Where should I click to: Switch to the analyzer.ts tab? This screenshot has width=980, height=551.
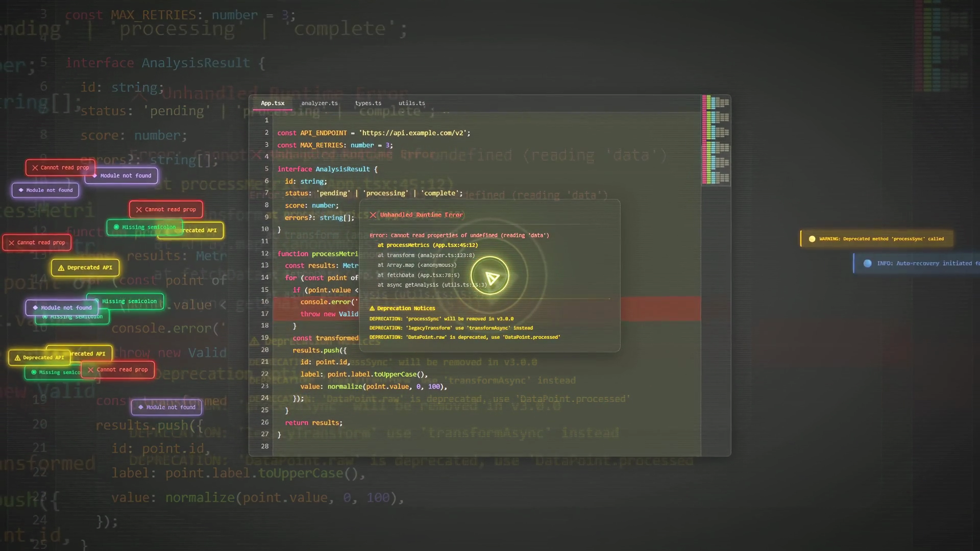[320, 103]
